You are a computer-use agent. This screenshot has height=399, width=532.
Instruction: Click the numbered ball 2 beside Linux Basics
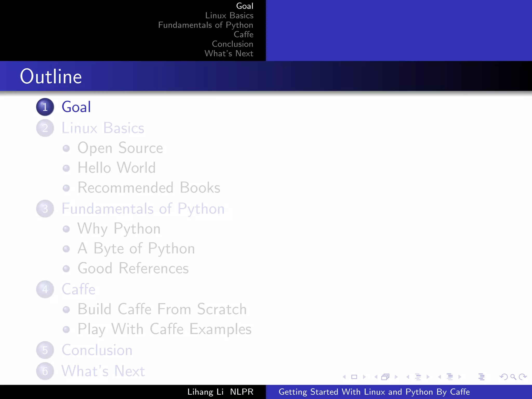[45, 128]
